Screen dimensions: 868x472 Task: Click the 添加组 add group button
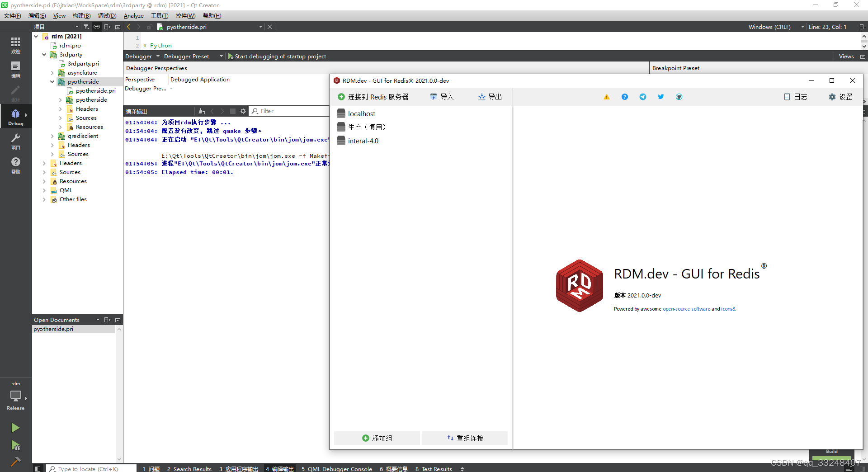377,438
